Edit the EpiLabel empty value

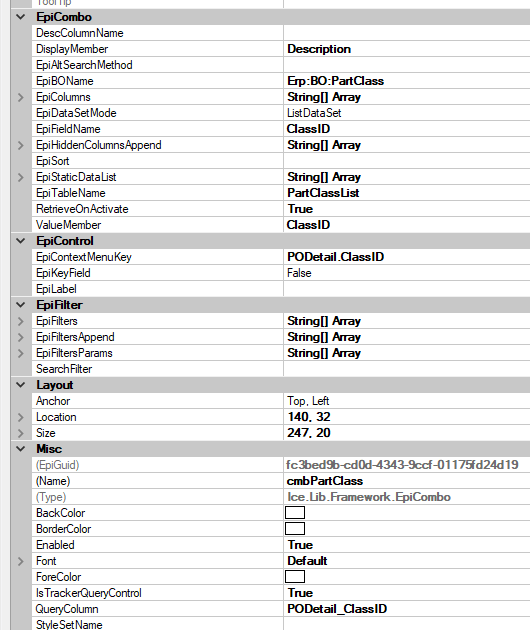[407, 289]
